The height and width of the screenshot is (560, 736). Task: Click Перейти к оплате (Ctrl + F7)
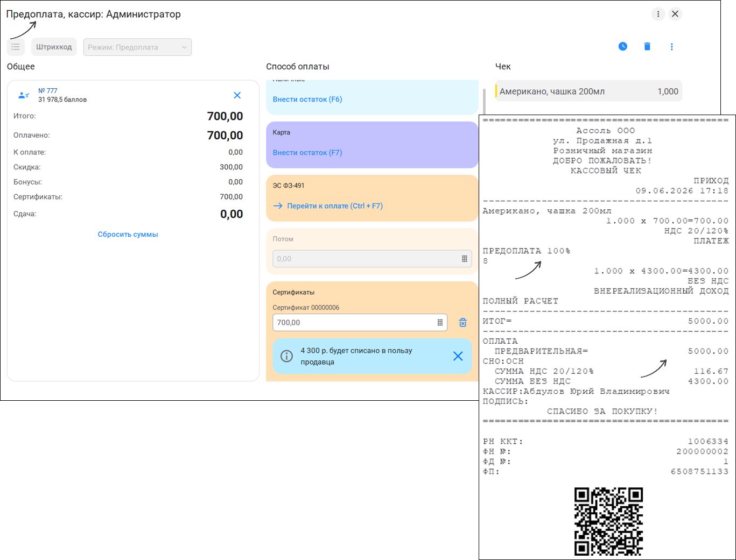point(328,206)
